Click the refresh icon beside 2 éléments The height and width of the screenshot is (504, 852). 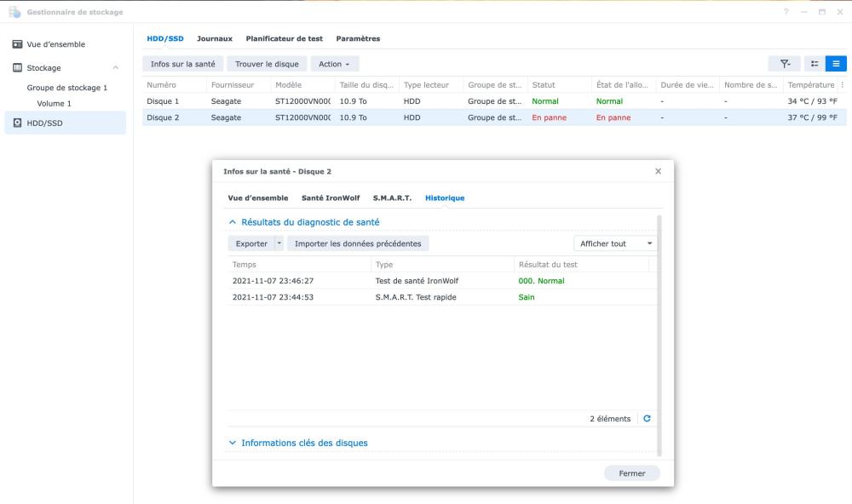(647, 419)
